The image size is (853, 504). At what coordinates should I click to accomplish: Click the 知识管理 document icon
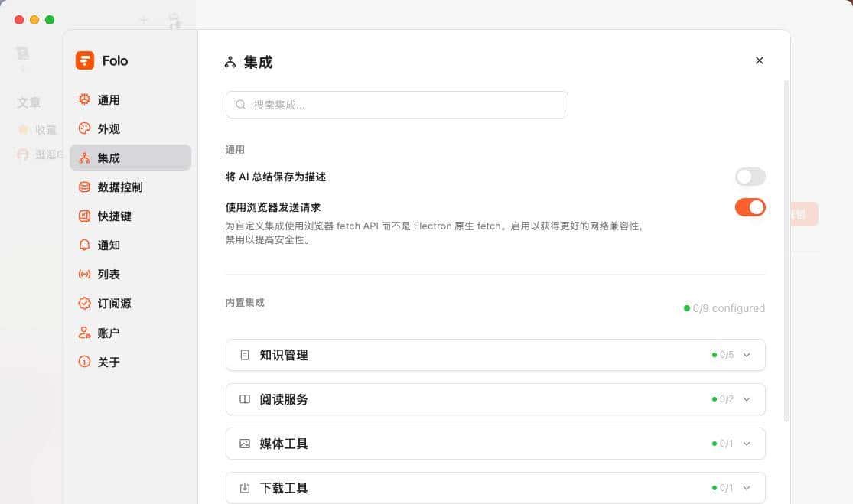[x=245, y=354]
